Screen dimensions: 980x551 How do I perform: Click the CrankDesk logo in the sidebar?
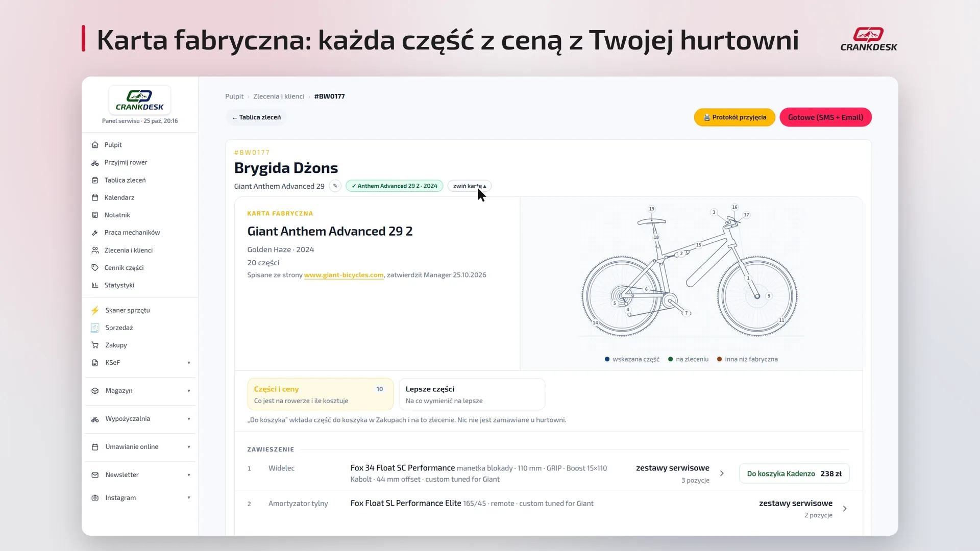(x=140, y=100)
